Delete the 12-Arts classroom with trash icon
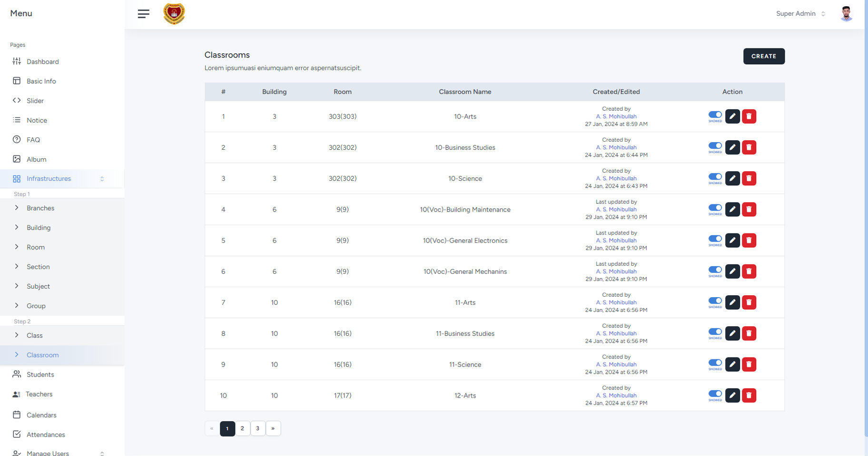This screenshot has height=456, width=868. [x=749, y=396]
